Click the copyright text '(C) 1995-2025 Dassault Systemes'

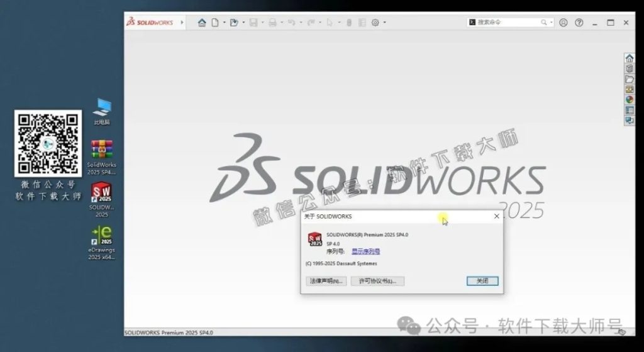coord(341,263)
